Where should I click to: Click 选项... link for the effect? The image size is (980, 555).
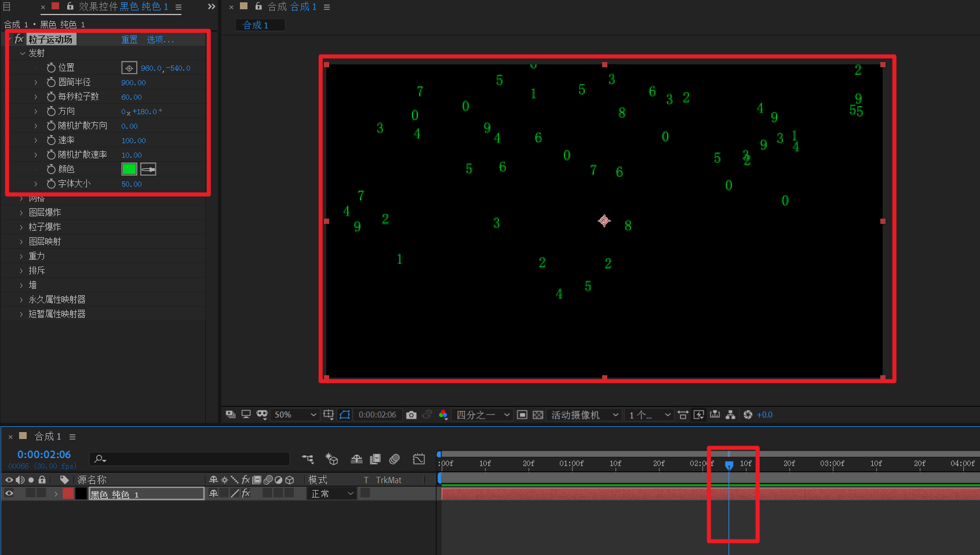pyautogui.click(x=160, y=39)
